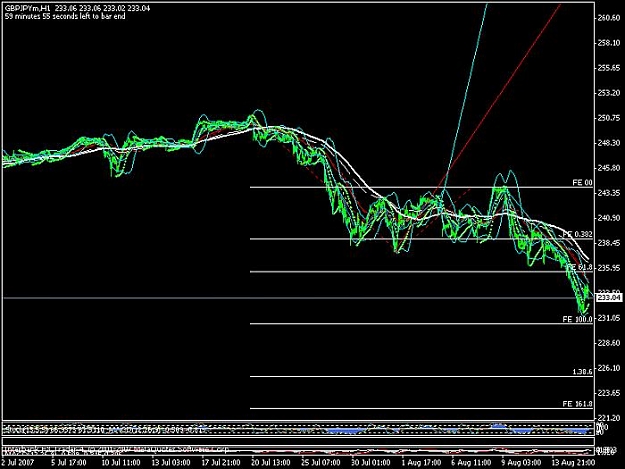Click the 17 Jul 21:00 time label
Viewport: 625px width, 469px height.
220,463
